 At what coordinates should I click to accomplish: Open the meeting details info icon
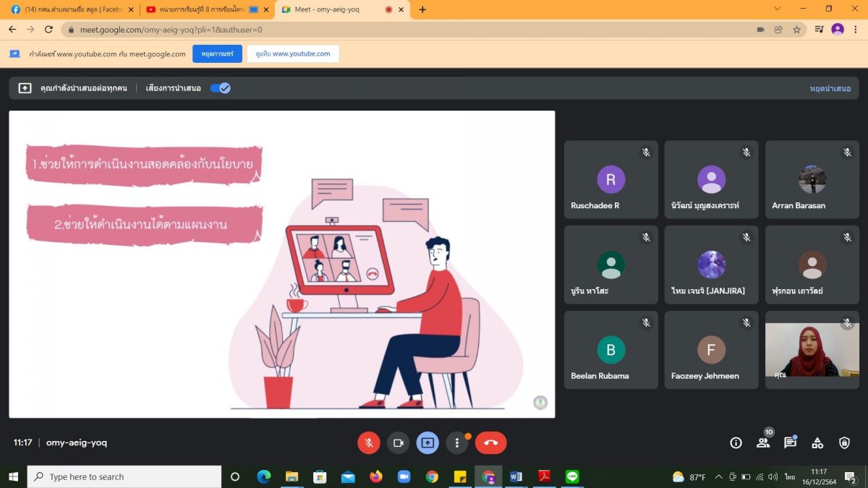tap(736, 442)
